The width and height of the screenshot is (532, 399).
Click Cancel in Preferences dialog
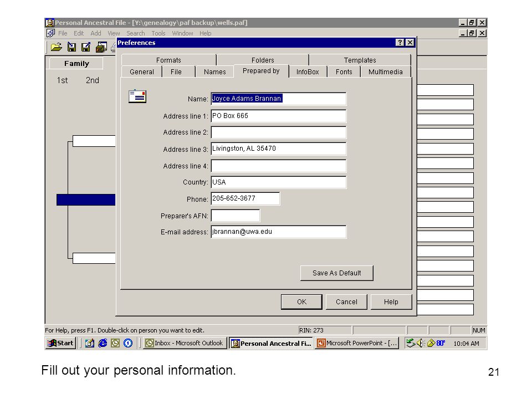click(346, 301)
